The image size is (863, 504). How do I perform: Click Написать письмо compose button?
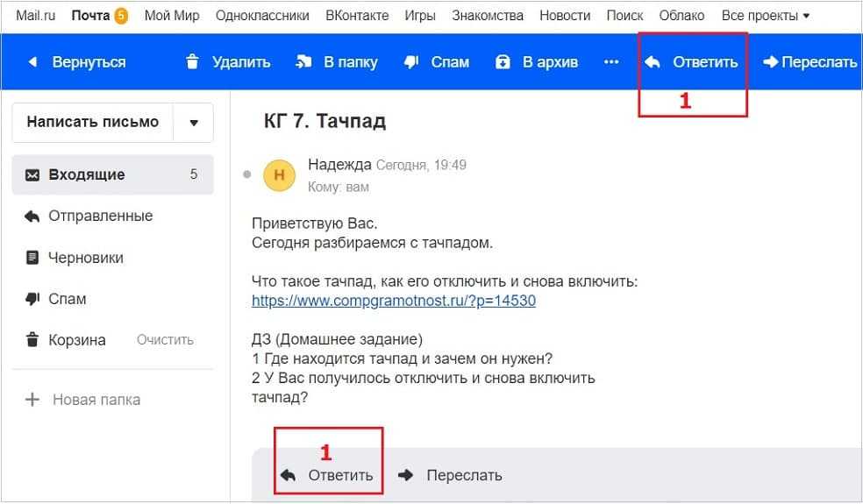click(92, 122)
